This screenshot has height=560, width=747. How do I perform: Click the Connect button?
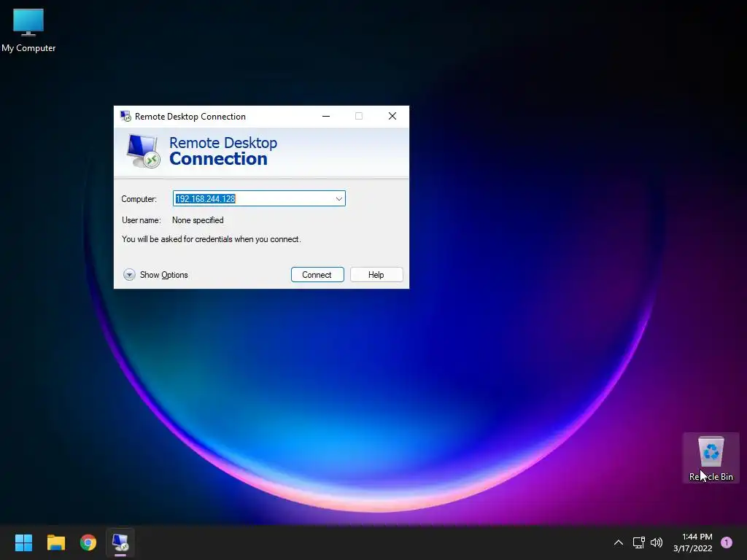[317, 275]
